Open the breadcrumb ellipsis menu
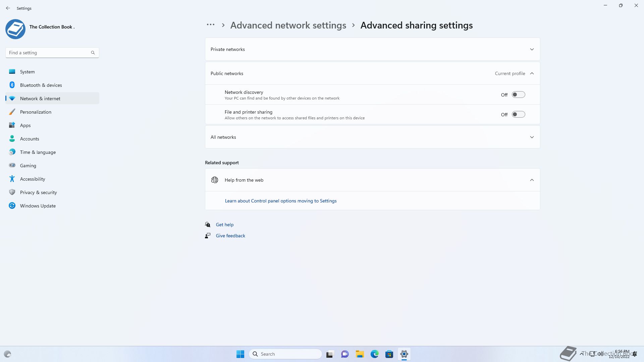This screenshot has width=644, height=362. click(x=210, y=25)
